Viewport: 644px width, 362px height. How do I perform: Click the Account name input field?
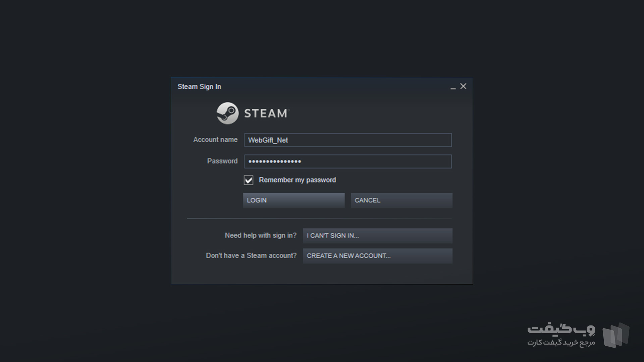348,140
